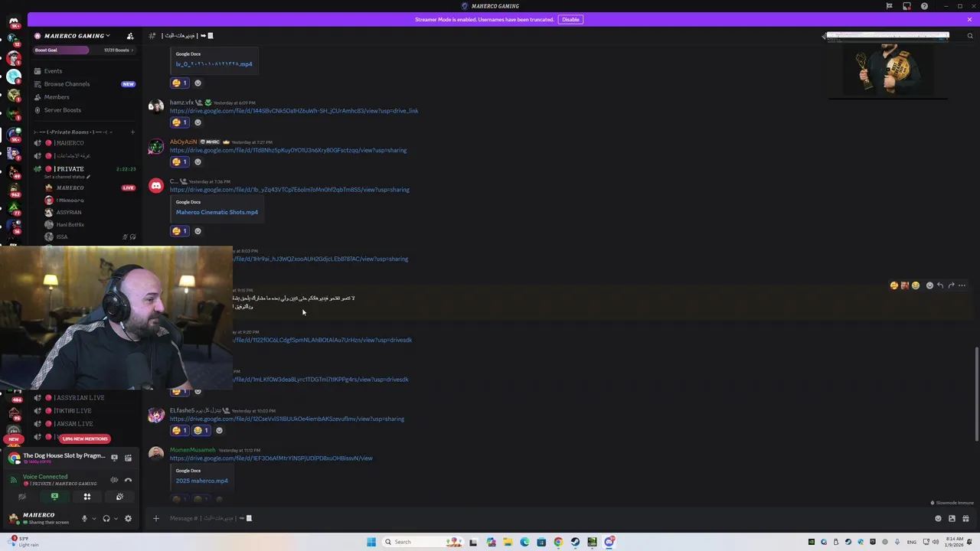Edit the channel status pencil
This screenshot has width=980, height=551.
tap(88, 178)
